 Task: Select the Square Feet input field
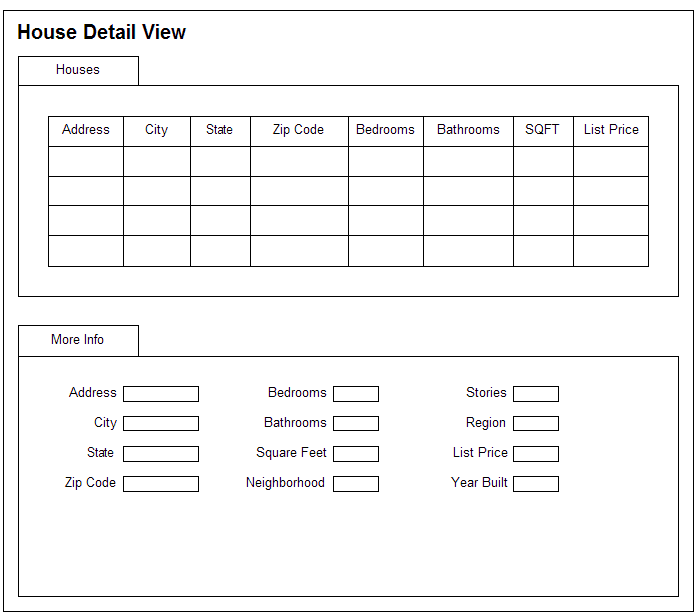[356, 454]
